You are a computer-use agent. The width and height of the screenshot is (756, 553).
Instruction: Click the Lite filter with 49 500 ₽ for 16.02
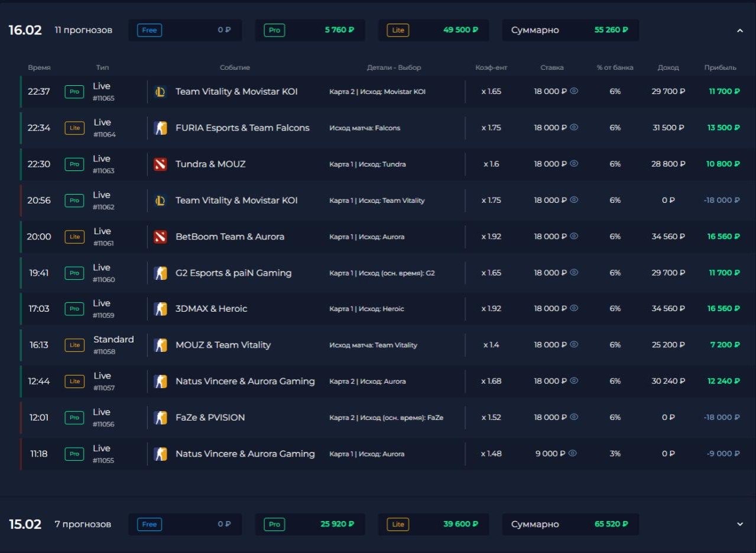[398, 30]
